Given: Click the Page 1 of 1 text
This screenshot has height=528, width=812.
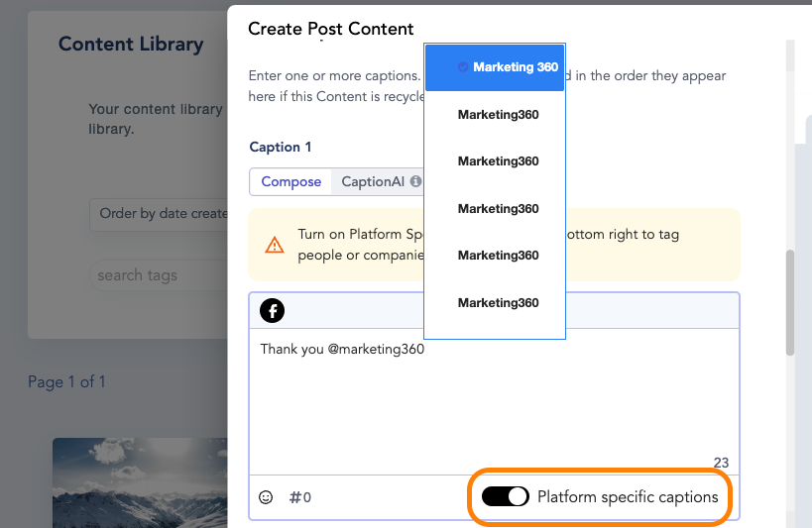Looking at the screenshot, I should point(66,382).
